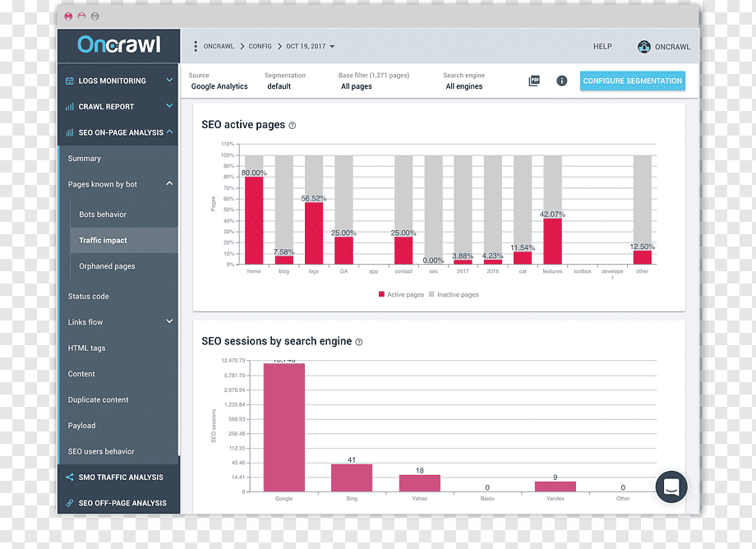Click the Google bar in sessions chart
The image size is (756, 549).
[284, 427]
